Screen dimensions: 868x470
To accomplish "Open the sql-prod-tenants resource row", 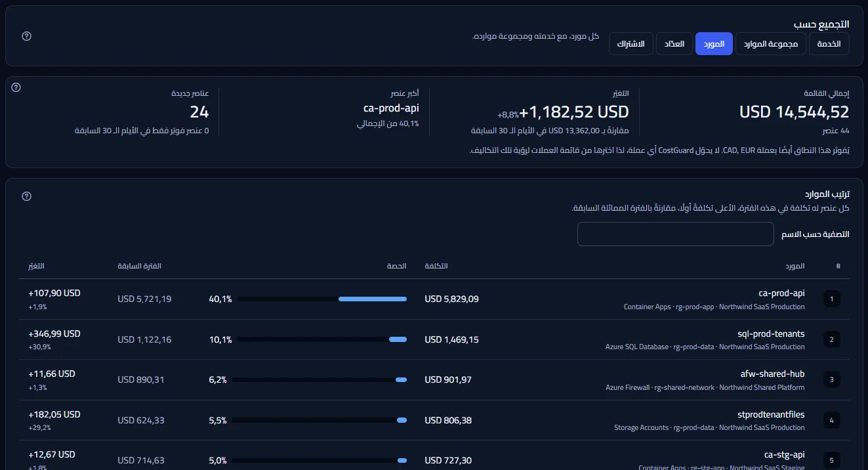I will [x=434, y=339].
